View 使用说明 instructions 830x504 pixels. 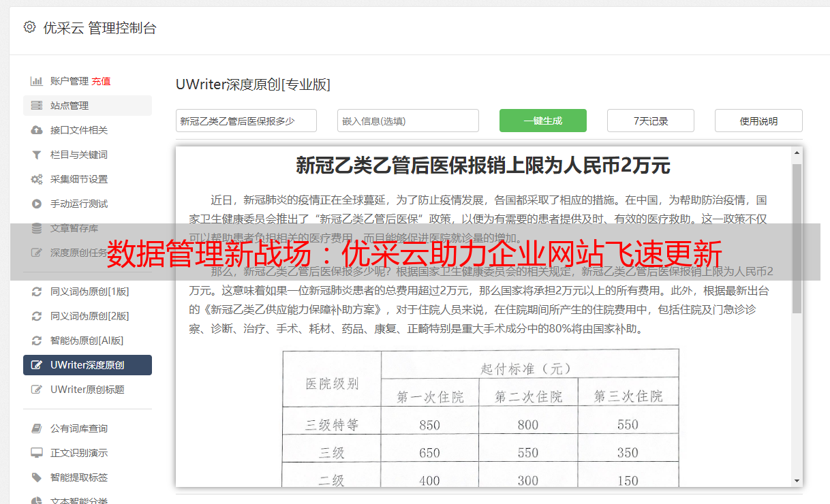pyautogui.click(x=758, y=121)
